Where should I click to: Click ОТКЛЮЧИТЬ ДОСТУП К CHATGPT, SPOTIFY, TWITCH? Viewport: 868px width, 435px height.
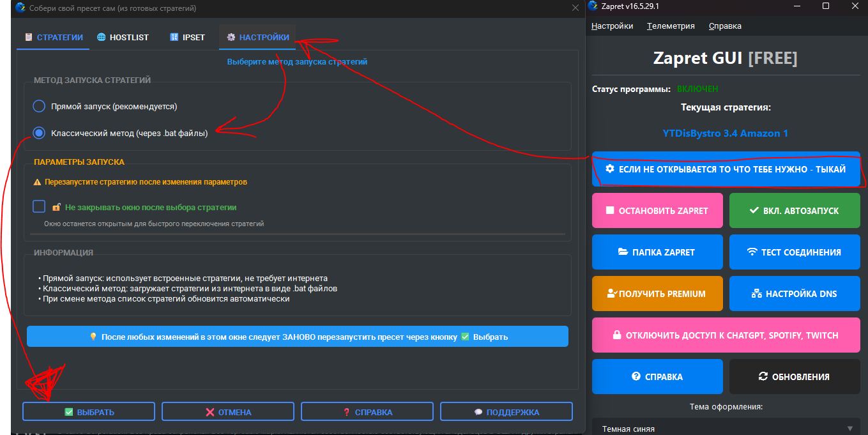726,335
